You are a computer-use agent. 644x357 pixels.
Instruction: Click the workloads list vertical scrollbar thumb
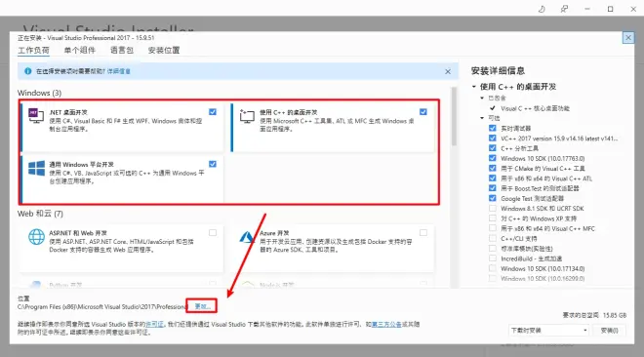[454, 116]
